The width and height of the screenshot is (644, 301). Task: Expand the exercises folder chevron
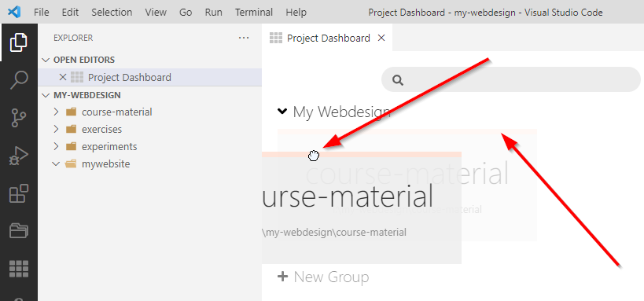coord(57,129)
